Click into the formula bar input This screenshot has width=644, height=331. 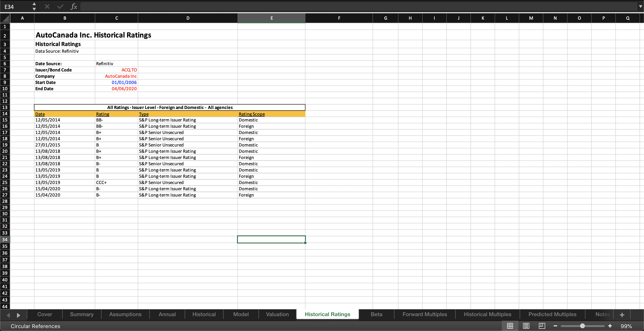[x=359, y=6]
